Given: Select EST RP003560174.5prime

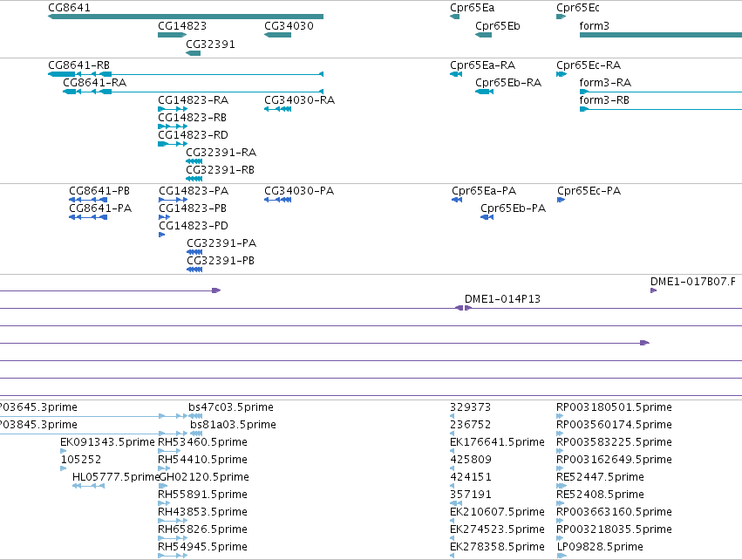Looking at the screenshot, I should click(x=560, y=434).
